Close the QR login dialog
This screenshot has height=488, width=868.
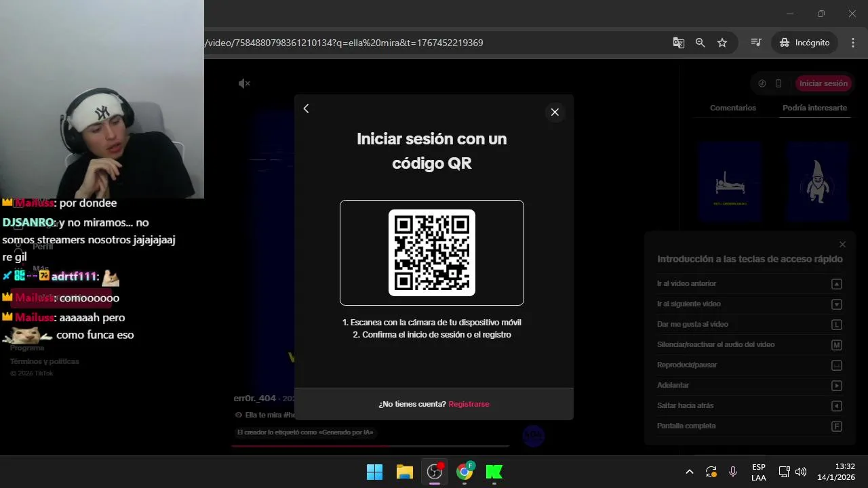[x=555, y=113]
